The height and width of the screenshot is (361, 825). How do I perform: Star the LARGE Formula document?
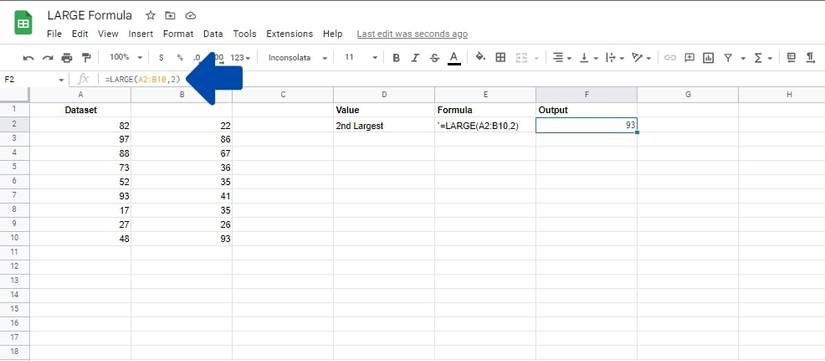click(150, 16)
